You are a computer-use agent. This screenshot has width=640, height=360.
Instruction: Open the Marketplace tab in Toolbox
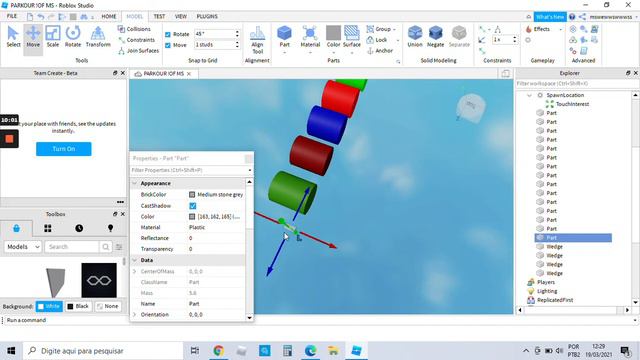tap(16, 228)
